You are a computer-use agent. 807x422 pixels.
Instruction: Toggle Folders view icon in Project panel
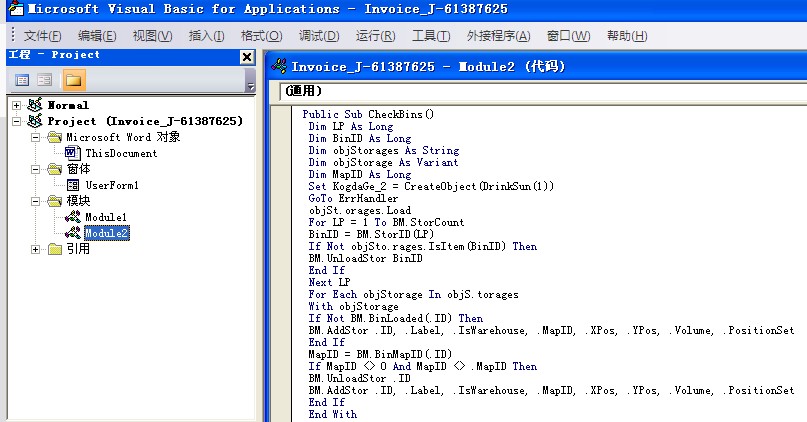(73, 80)
